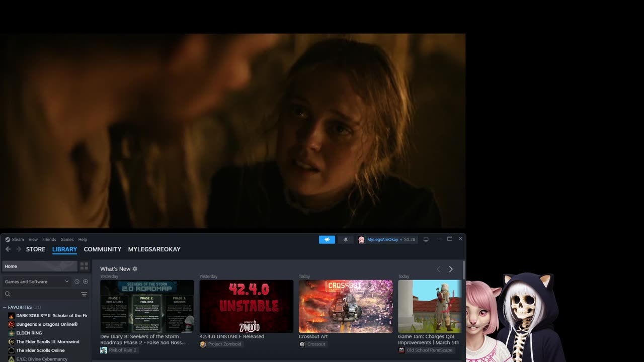Expand the Games and Software filter dropdown
The width and height of the screenshot is (644, 362).
click(x=37, y=282)
